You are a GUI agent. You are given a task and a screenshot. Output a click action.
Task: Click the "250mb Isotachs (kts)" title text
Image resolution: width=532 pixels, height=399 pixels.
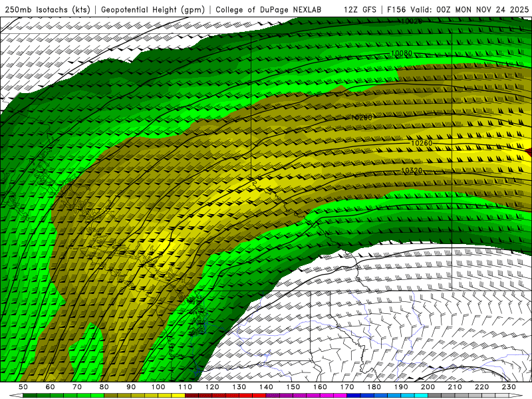(47, 9)
